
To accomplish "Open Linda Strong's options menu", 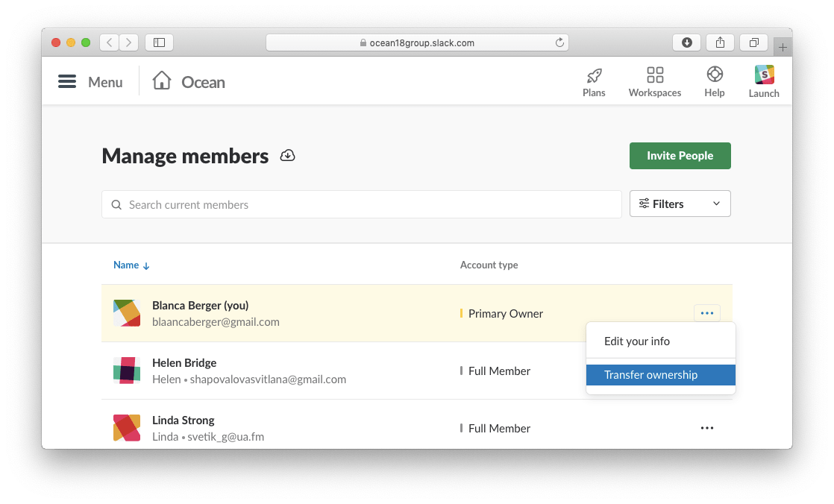I will pos(706,428).
